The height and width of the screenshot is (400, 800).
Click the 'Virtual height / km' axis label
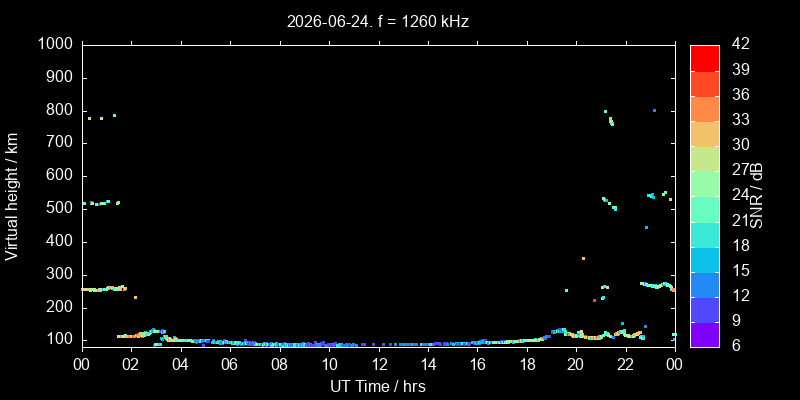[12, 196]
